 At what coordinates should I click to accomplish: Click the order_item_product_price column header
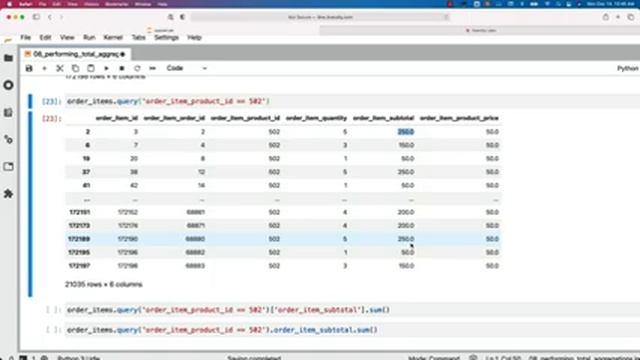[x=459, y=118]
